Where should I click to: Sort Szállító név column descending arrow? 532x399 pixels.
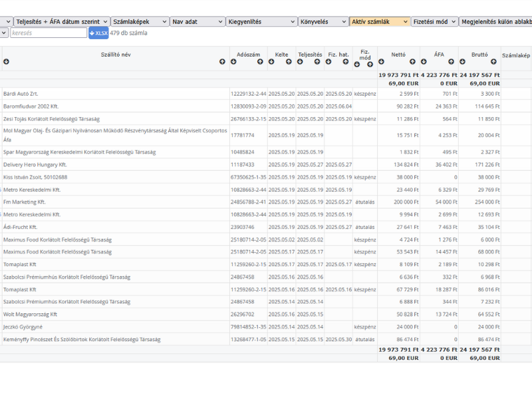6,62
